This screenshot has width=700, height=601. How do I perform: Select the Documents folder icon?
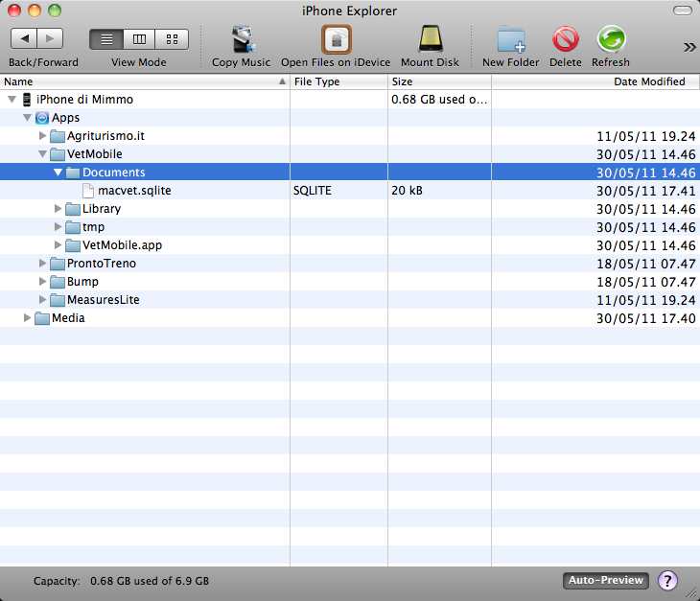pos(73,173)
